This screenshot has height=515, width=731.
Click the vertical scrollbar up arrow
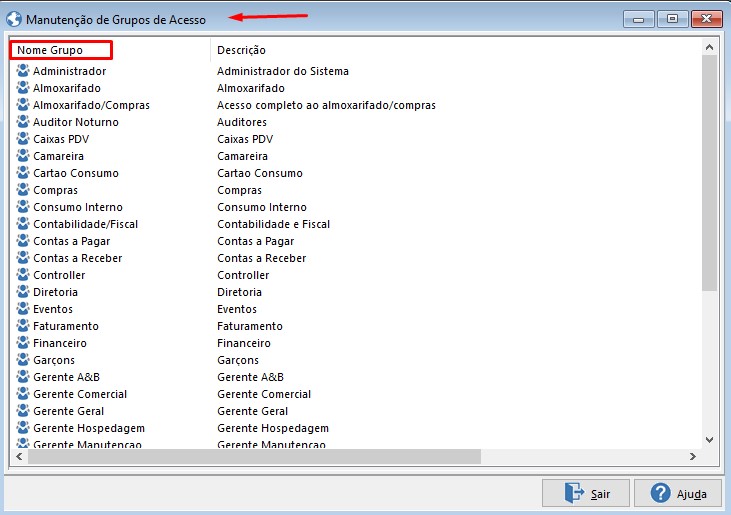(x=710, y=47)
